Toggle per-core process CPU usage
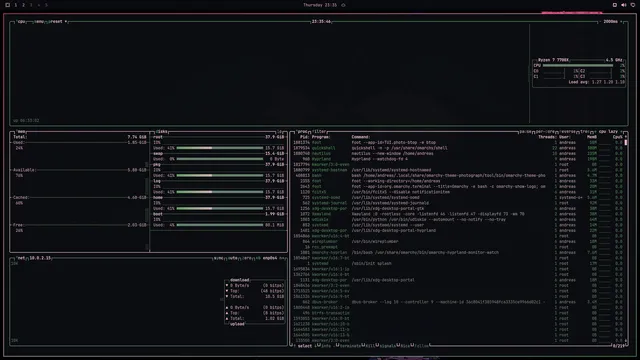 545,132
